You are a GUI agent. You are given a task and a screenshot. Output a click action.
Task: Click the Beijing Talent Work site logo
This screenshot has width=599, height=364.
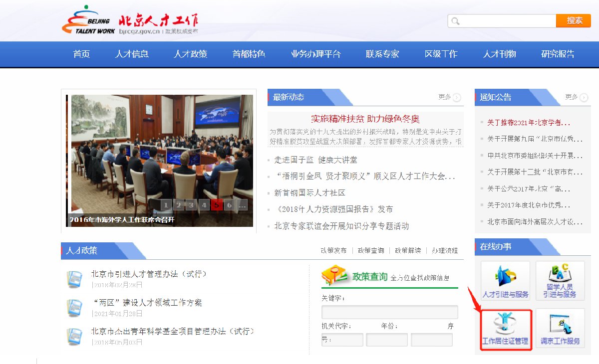(130, 21)
